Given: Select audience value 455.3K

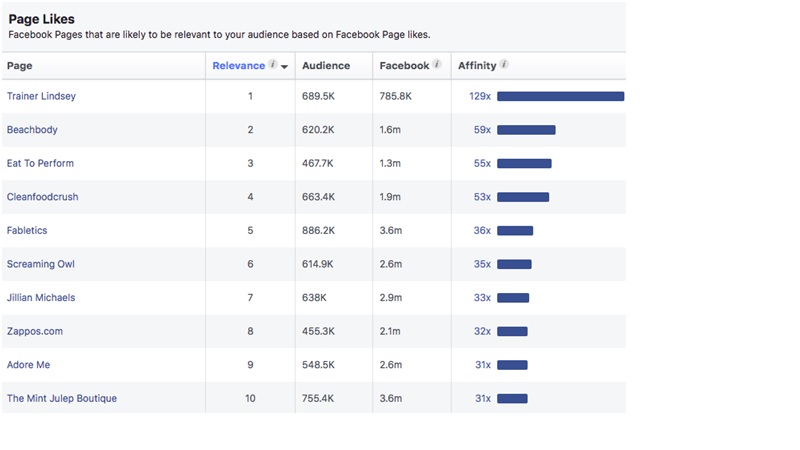Looking at the screenshot, I should tap(318, 331).
